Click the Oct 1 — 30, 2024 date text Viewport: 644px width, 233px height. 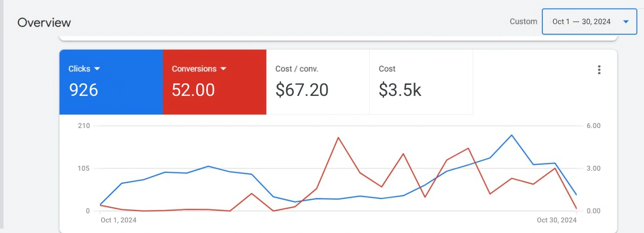click(581, 22)
